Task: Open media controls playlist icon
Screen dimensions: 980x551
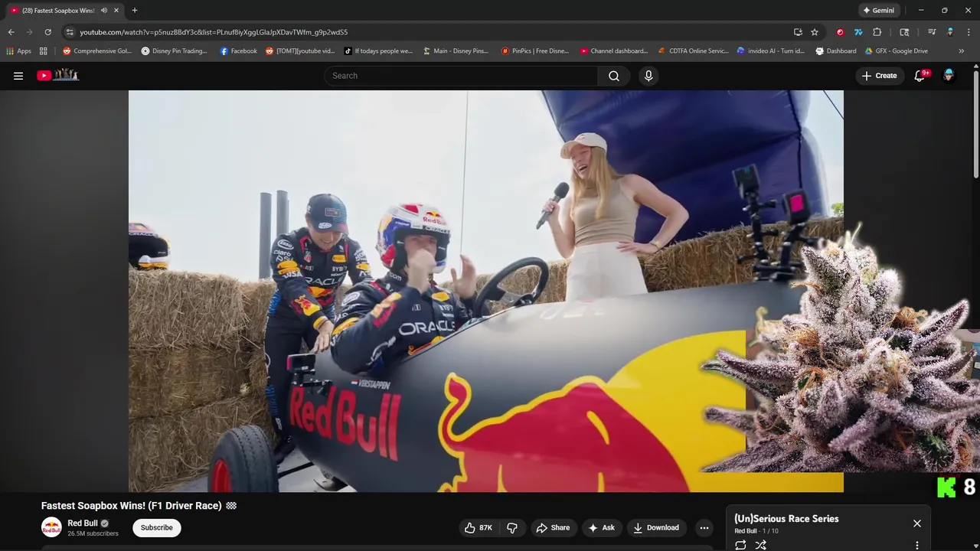Action: pos(932,32)
